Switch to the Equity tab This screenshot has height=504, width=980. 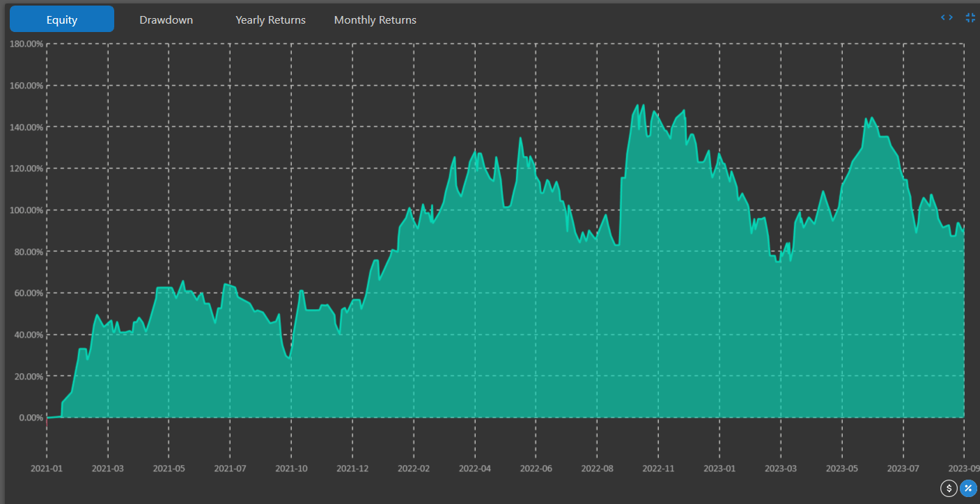(62, 19)
